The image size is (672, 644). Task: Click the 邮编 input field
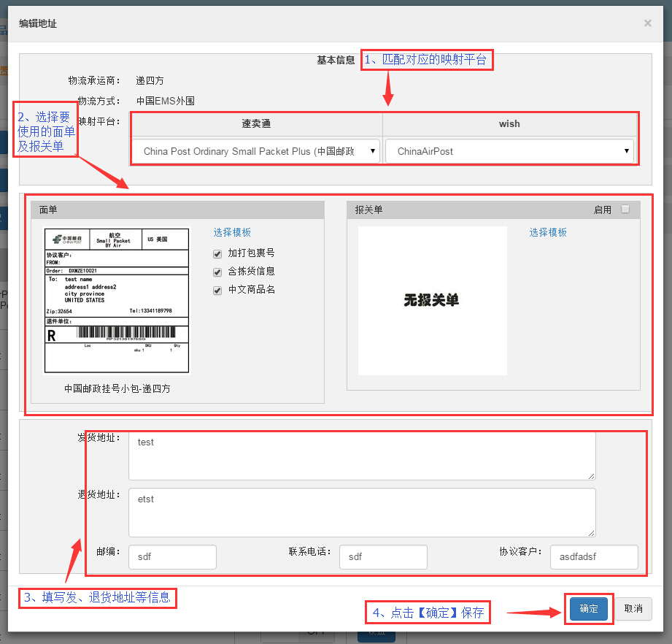(173, 557)
